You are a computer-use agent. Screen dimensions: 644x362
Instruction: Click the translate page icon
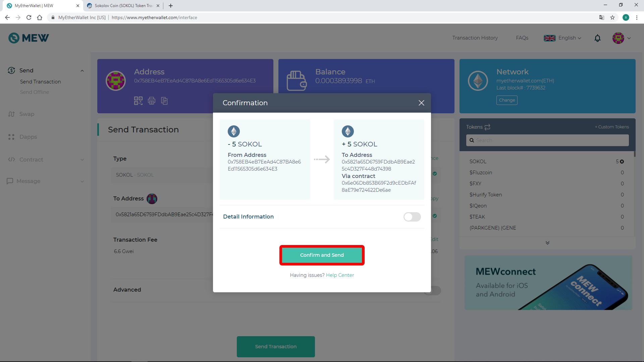click(x=602, y=17)
